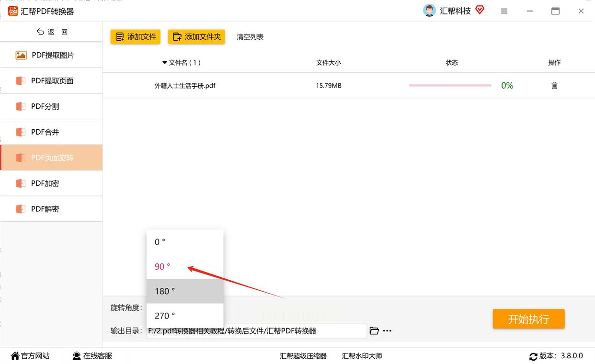This screenshot has width=595, height=364.
Task: Click the refresh icon beside 版本 to check updates
Action: coord(533,356)
